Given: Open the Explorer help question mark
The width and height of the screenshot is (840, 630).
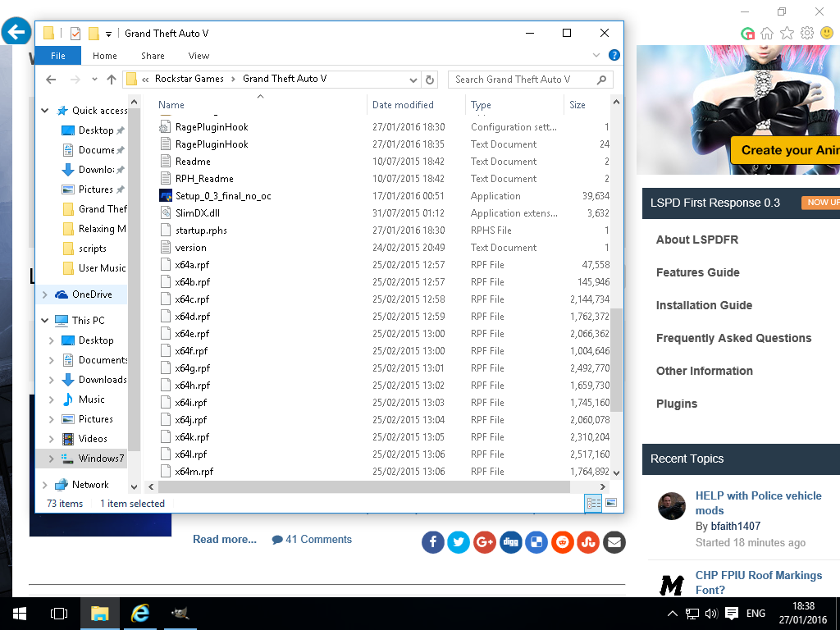Looking at the screenshot, I should [614, 55].
